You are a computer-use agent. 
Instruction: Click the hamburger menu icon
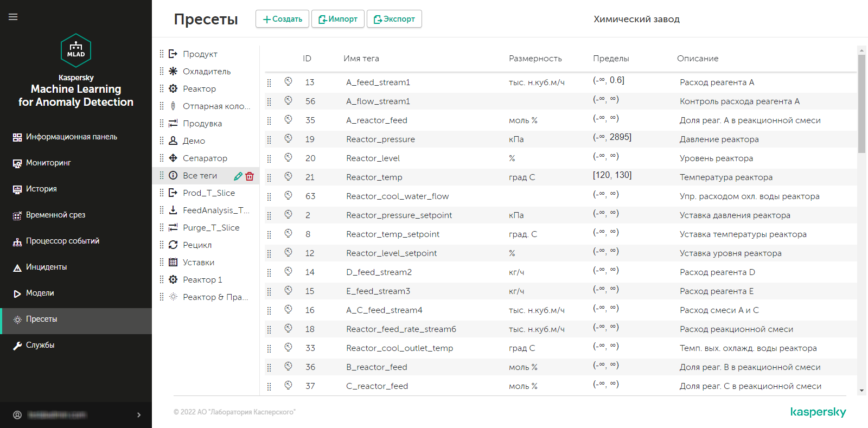click(13, 17)
